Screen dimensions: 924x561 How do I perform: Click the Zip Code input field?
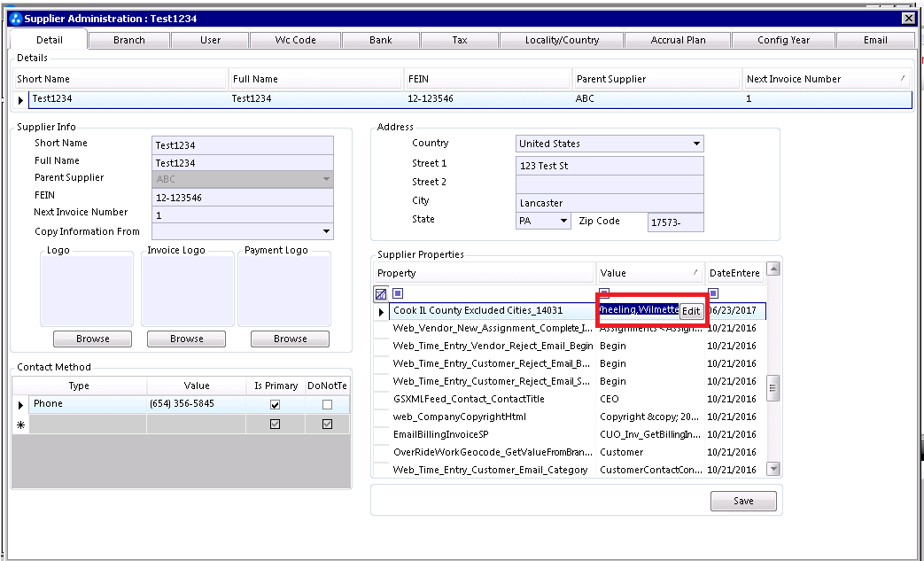point(675,222)
